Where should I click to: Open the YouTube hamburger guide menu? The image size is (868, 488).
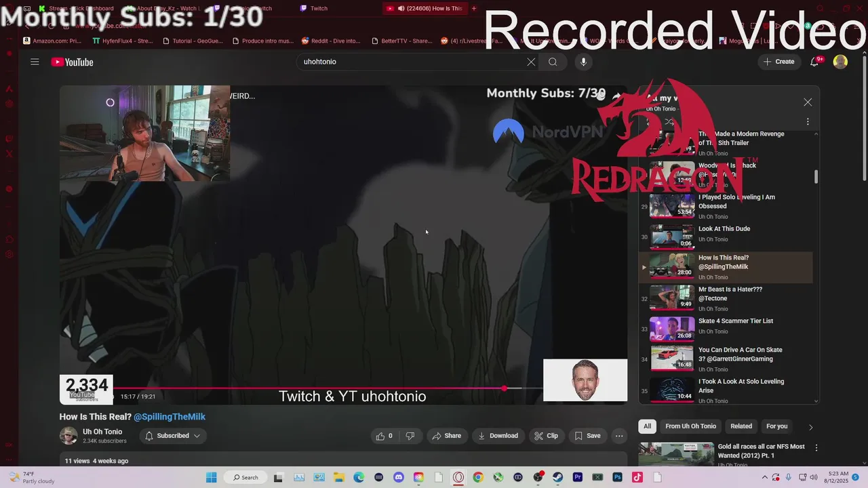pos(35,62)
